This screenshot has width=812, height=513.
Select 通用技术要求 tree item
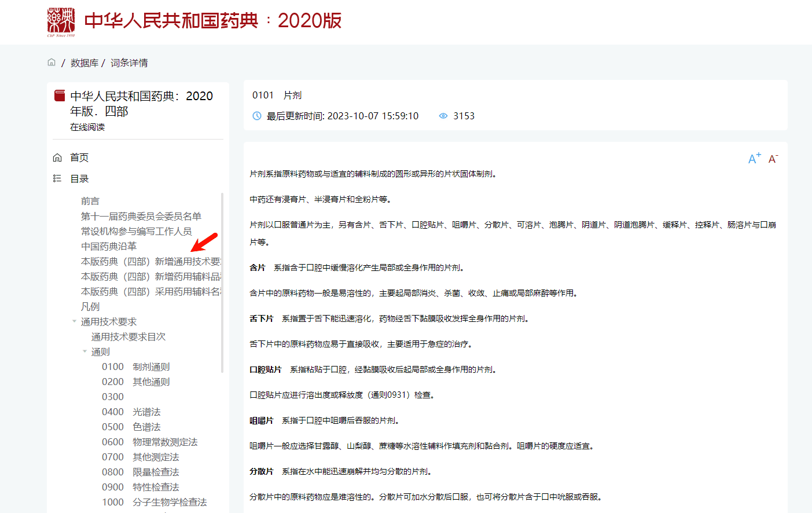(x=109, y=321)
